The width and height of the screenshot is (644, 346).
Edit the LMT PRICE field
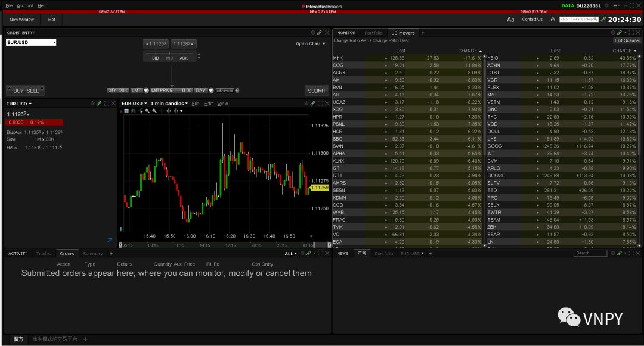click(x=171, y=90)
